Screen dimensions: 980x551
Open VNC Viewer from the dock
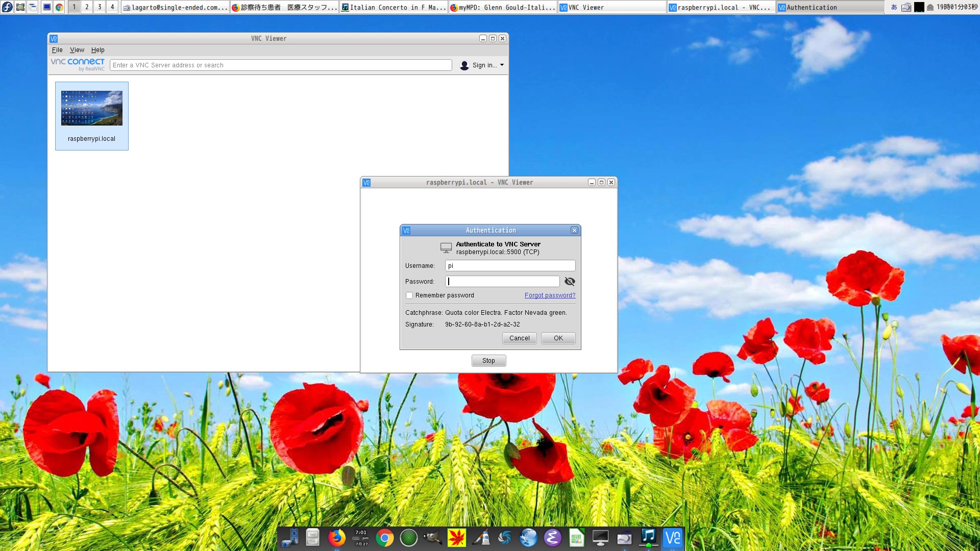coord(672,538)
